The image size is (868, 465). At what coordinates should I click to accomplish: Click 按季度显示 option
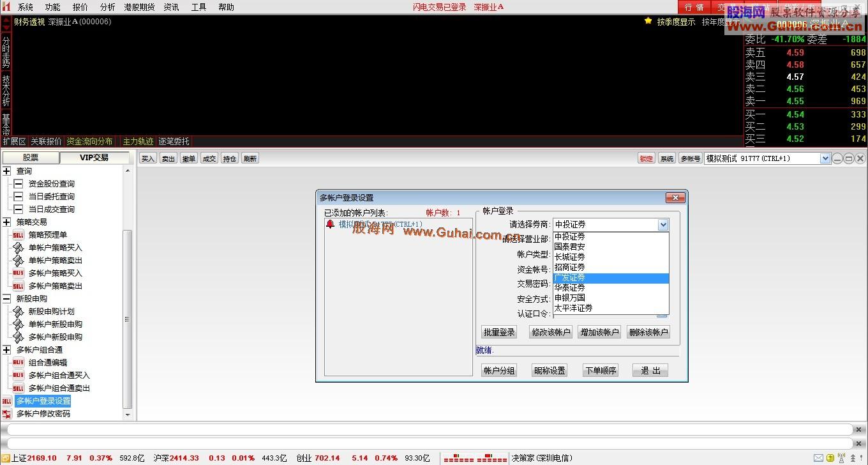[677, 22]
